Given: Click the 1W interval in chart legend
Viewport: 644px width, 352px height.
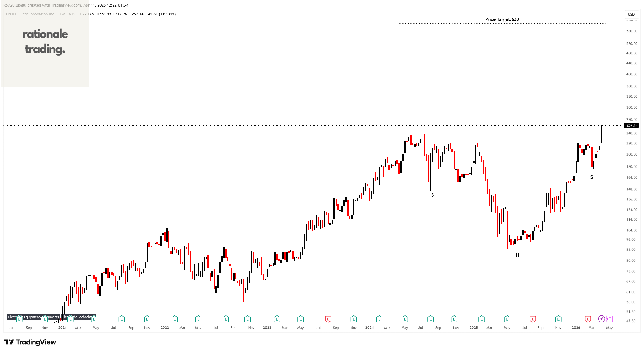Looking at the screenshot, I should (x=62, y=14).
